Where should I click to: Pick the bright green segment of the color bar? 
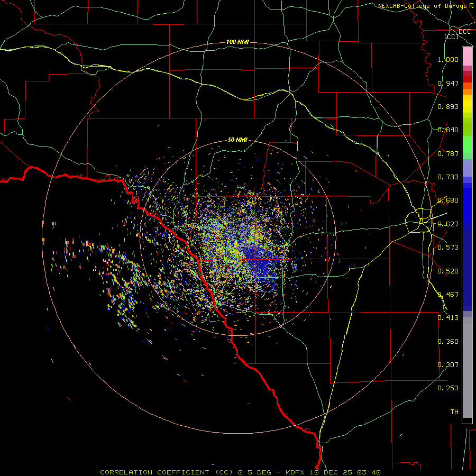[467, 144]
